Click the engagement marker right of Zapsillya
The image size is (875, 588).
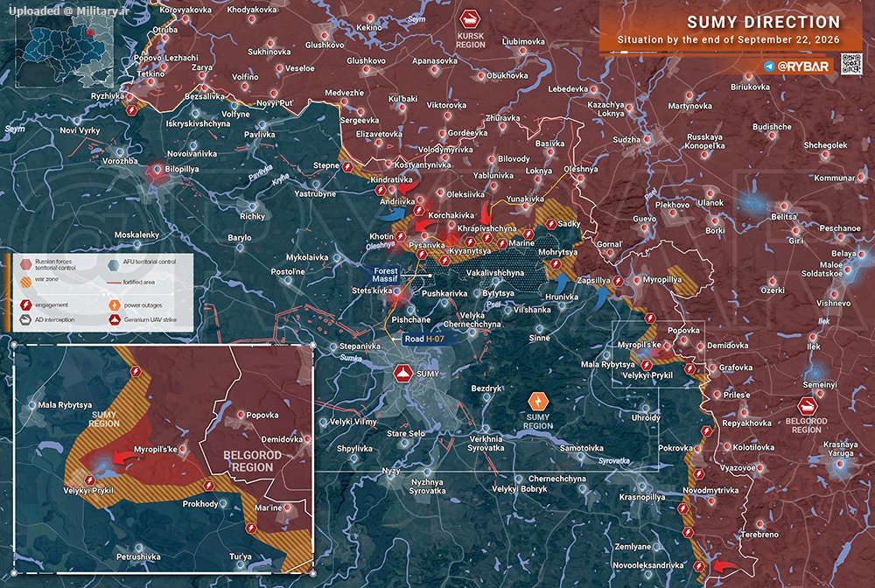618,281
